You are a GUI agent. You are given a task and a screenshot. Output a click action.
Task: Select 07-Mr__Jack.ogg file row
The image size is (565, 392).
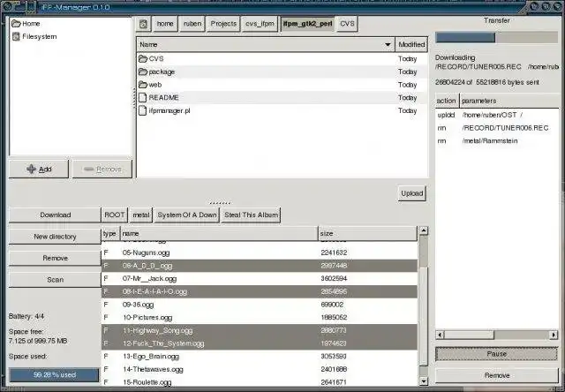(260, 278)
